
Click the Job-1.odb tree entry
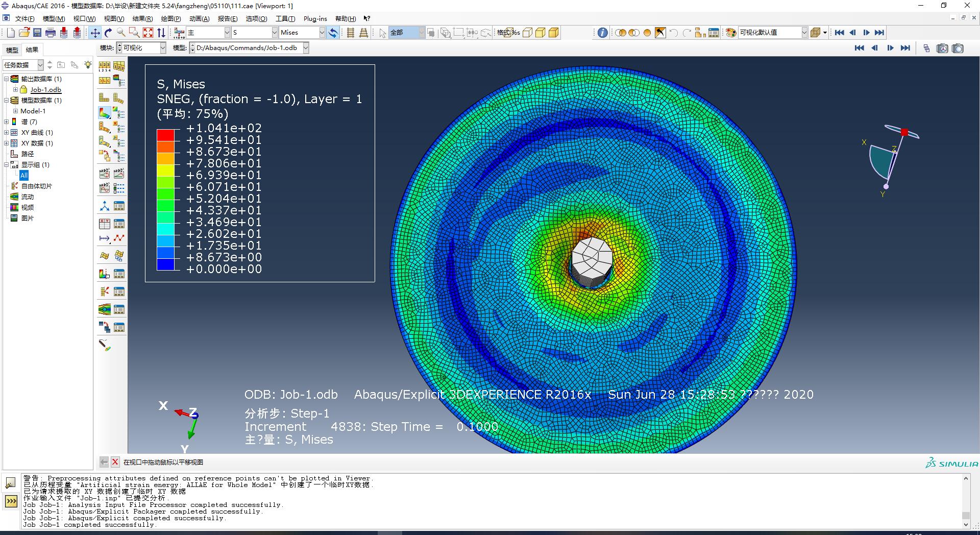(45, 90)
